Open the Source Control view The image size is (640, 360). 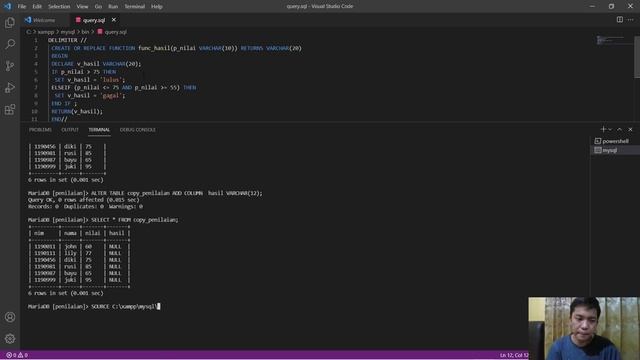[10, 66]
